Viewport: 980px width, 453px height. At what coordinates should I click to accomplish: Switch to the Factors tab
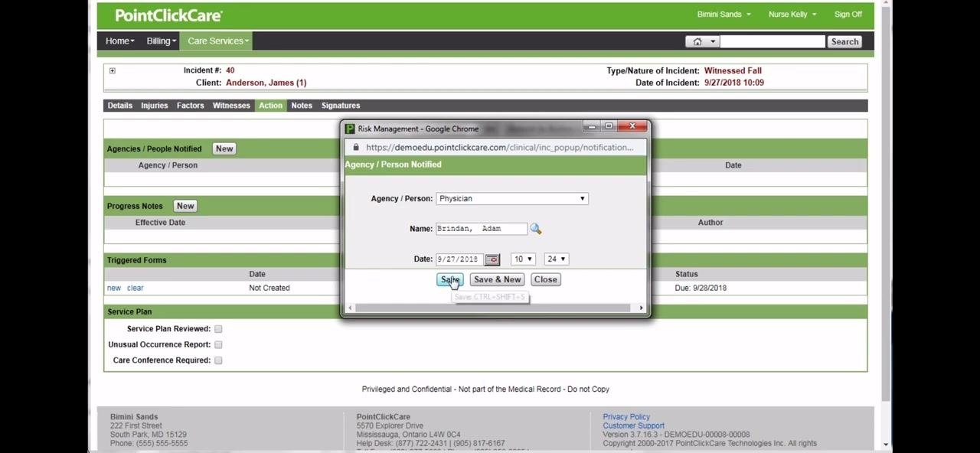(190, 106)
